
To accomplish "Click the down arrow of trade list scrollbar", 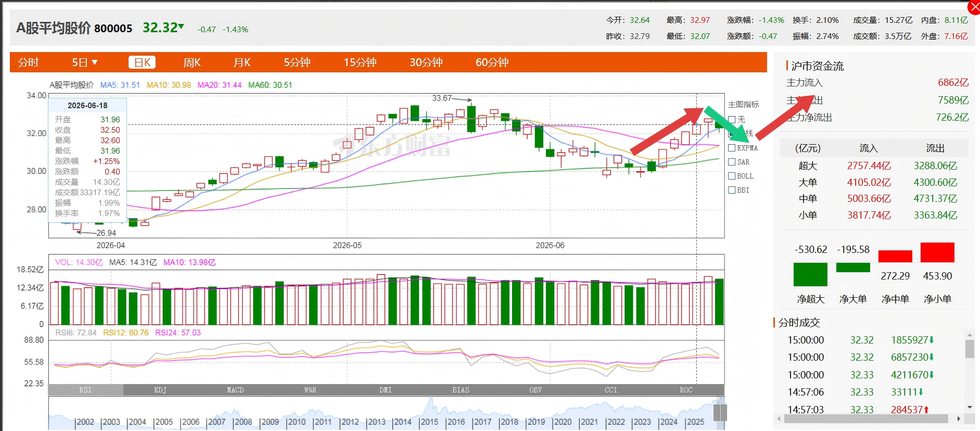I will coord(969,407).
